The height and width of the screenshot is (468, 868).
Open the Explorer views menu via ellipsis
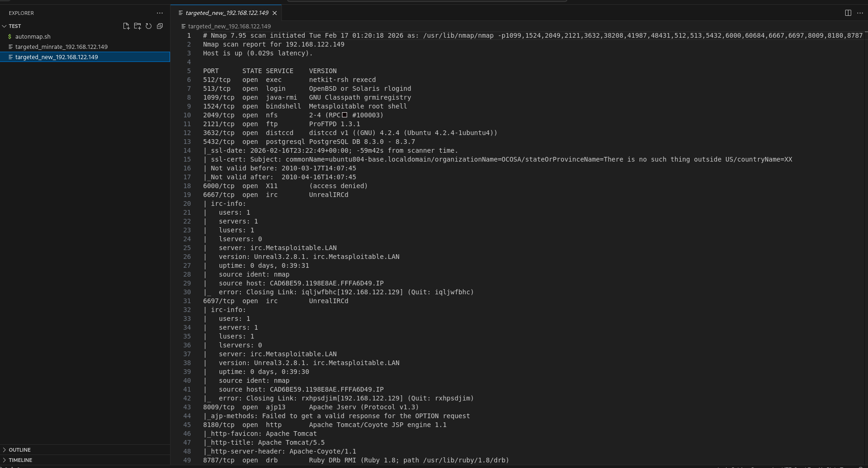pyautogui.click(x=160, y=13)
